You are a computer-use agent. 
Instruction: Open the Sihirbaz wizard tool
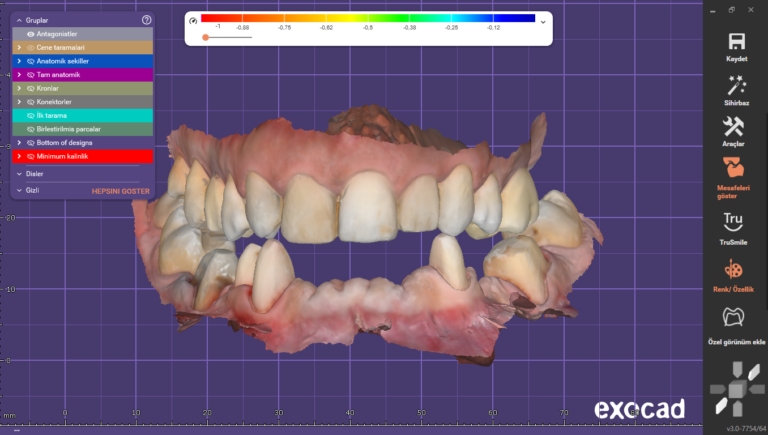pos(736,85)
